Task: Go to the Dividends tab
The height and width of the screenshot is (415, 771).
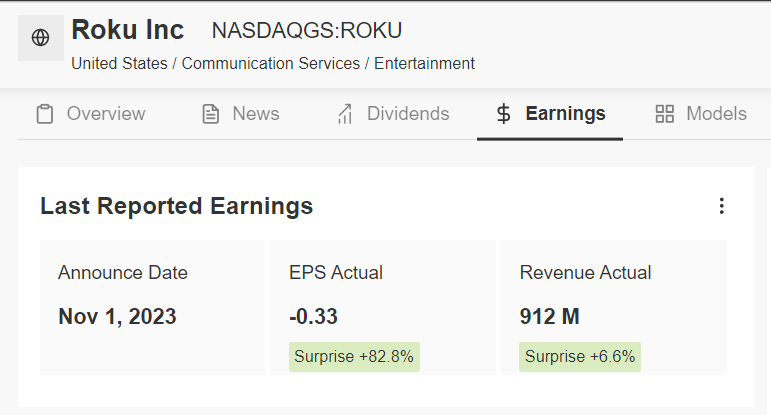Action: (x=393, y=114)
